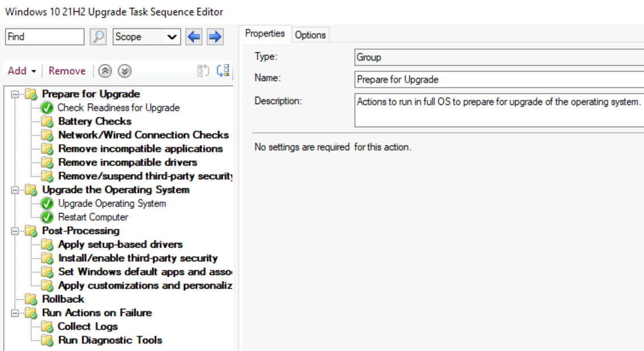Switch to the Options tab
644x351 pixels.
pos(310,35)
